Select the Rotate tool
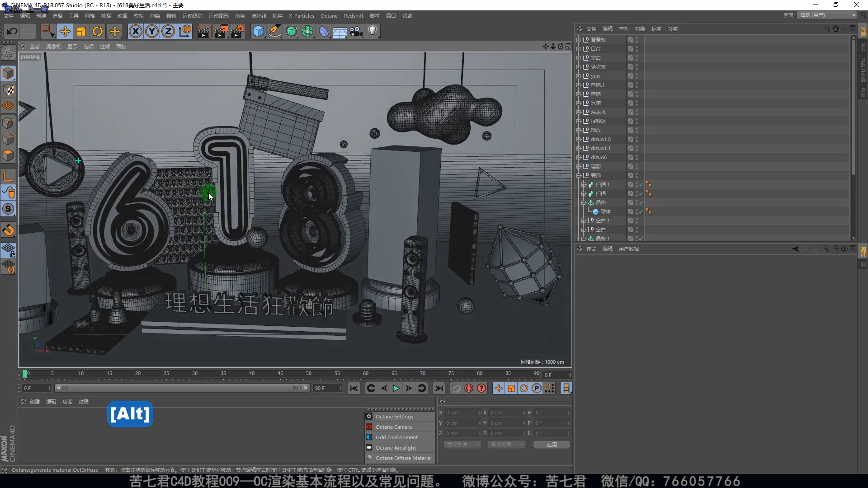The width and height of the screenshot is (868, 488). pyautogui.click(x=98, y=31)
